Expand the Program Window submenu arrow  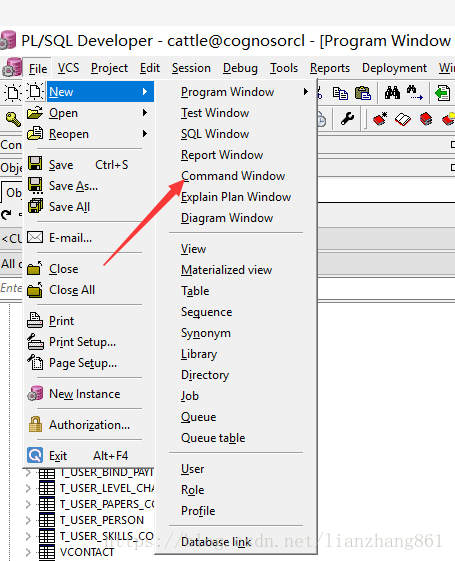pos(305,92)
